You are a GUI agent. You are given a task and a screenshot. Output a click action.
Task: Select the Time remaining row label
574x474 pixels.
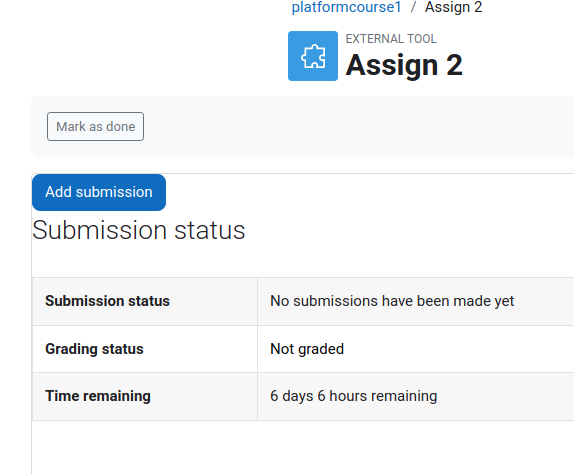98,396
